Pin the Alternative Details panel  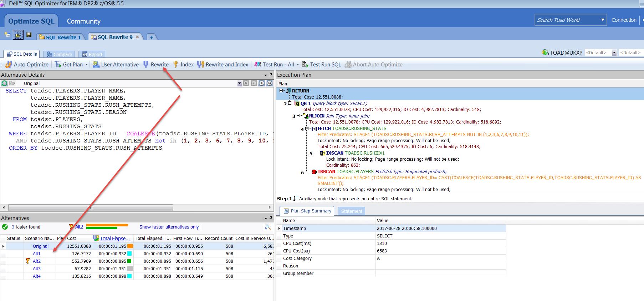tap(271, 75)
